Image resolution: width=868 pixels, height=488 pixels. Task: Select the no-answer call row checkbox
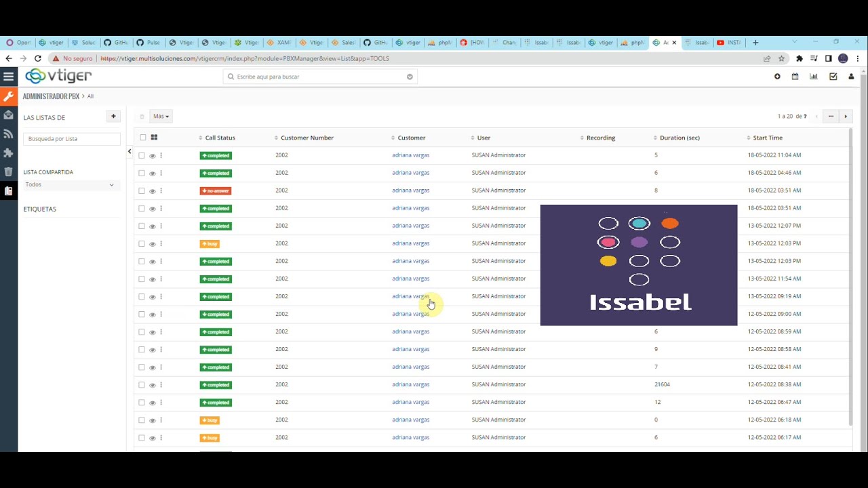coord(142,190)
